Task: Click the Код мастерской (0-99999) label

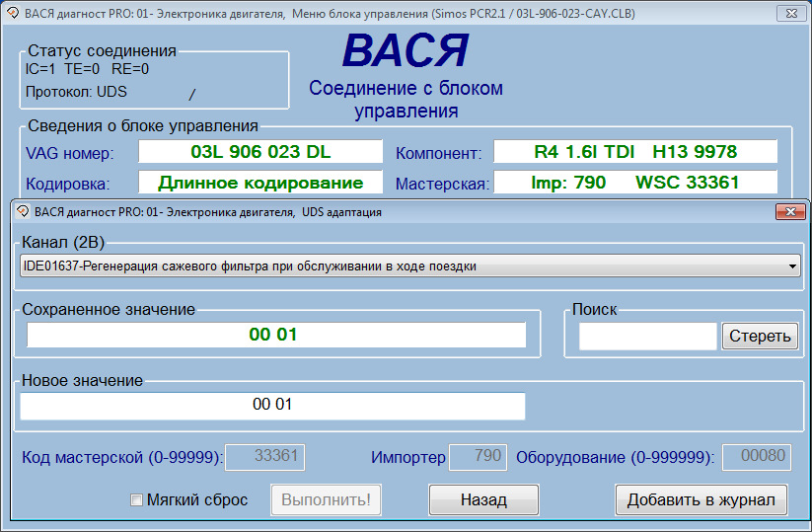Action: click(x=122, y=457)
